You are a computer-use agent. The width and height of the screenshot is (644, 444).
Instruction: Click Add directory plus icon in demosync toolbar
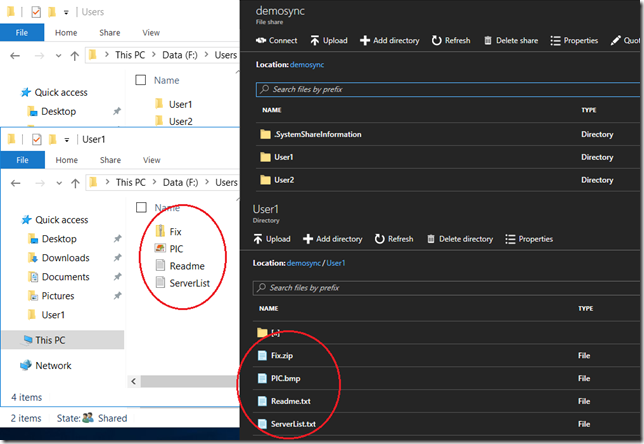click(365, 40)
